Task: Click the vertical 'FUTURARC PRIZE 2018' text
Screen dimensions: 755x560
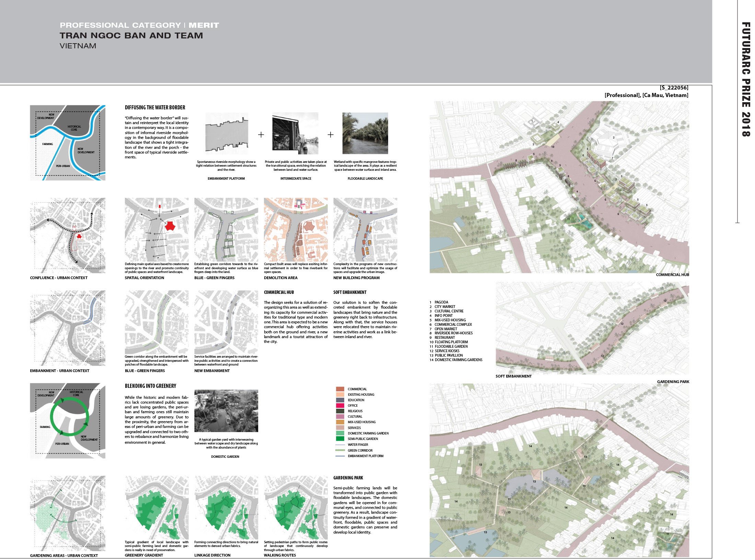Action: (745, 80)
